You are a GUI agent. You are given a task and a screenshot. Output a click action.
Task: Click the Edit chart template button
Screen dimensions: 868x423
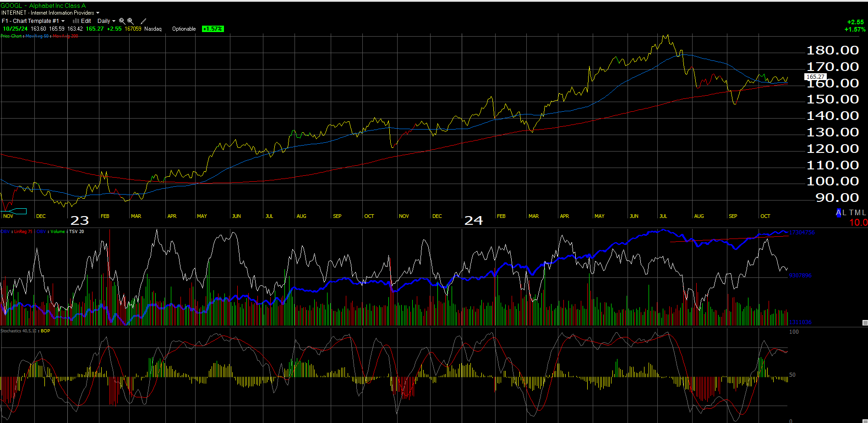[86, 21]
